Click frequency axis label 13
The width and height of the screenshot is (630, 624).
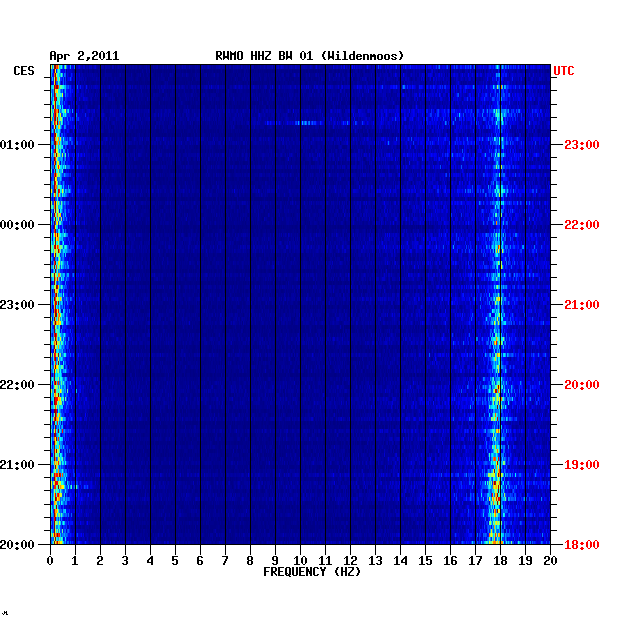tap(375, 561)
